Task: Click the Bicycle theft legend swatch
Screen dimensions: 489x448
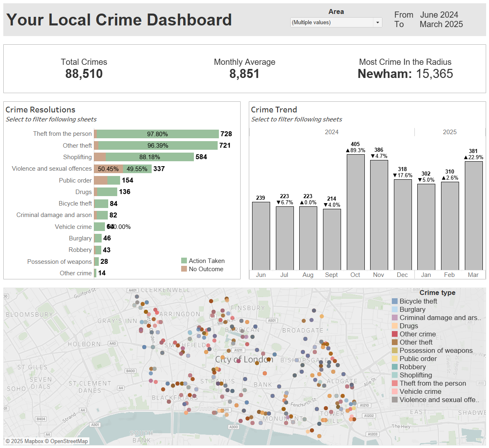Action: (395, 301)
